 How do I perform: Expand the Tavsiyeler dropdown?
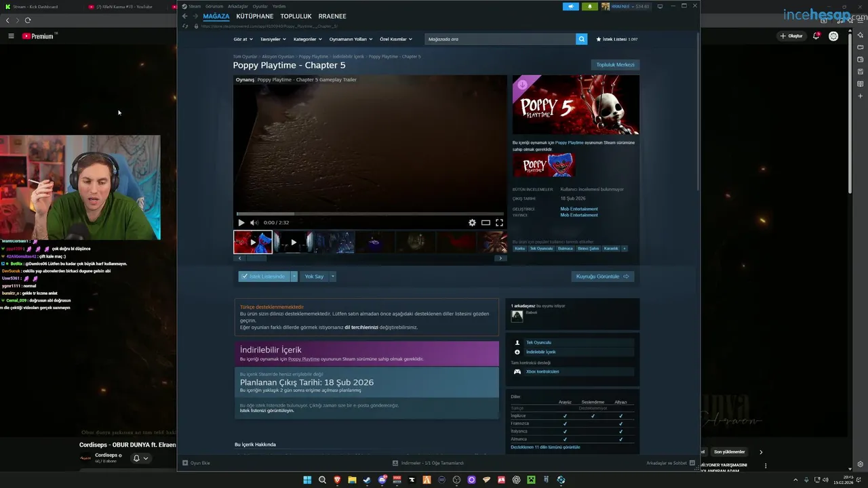[x=273, y=39]
